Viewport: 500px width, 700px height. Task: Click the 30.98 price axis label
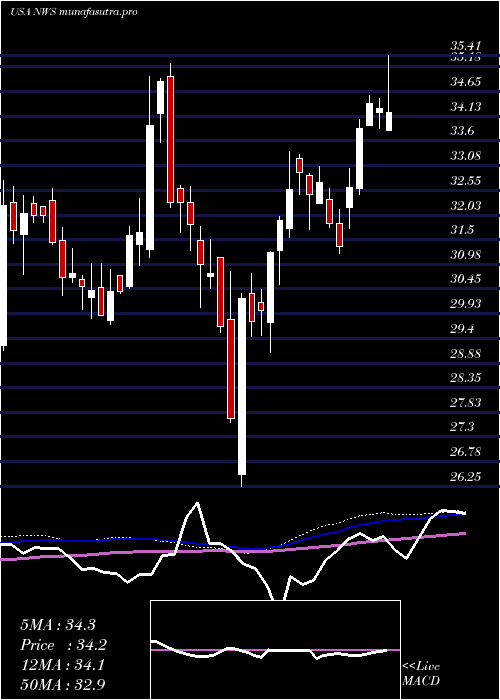coord(465,255)
